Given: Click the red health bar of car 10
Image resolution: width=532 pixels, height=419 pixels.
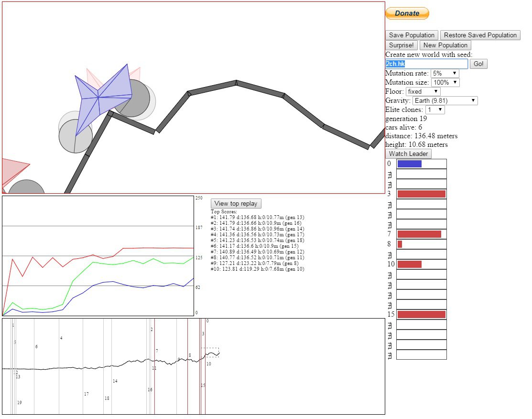Looking at the screenshot, I should [x=410, y=264].
